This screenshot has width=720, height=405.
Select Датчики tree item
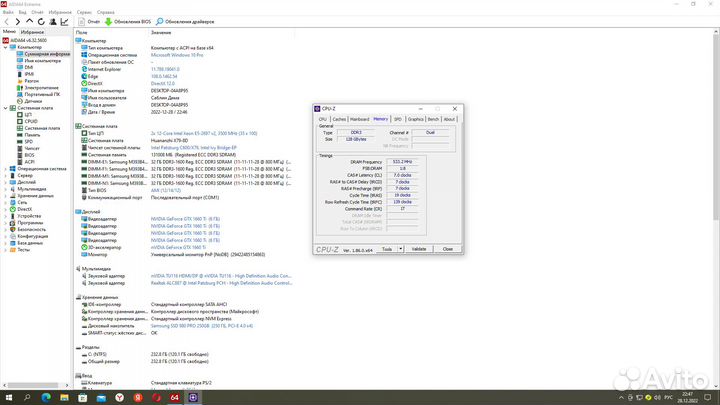click(x=29, y=101)
